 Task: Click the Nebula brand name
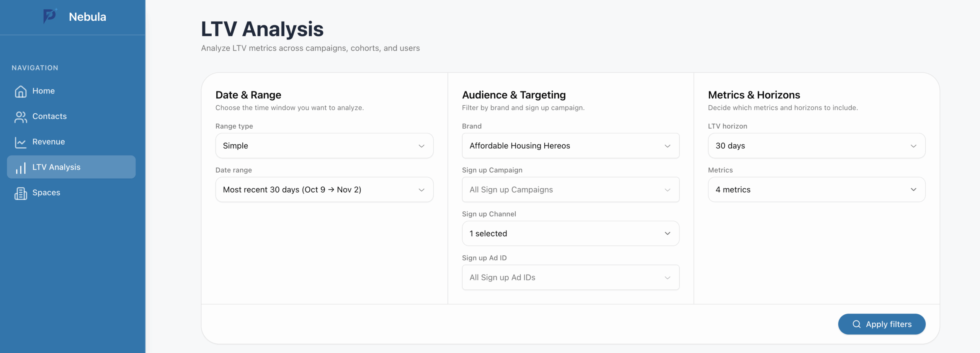coord(87,17)
